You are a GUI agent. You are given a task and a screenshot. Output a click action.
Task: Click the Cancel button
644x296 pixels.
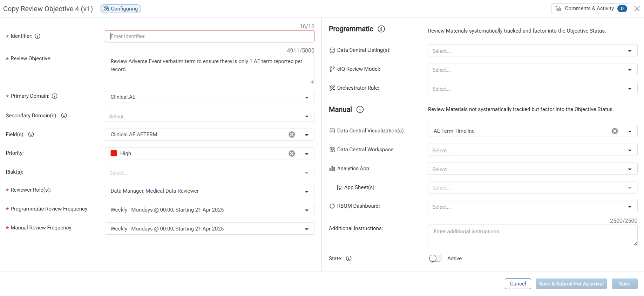click(x=518, y=284)
